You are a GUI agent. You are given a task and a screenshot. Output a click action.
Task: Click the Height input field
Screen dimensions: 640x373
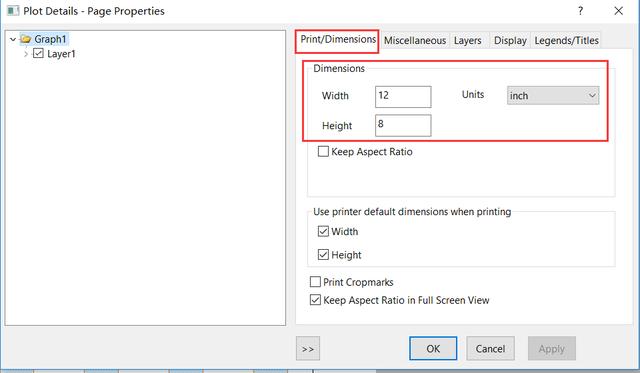click(x=403, y=125)
